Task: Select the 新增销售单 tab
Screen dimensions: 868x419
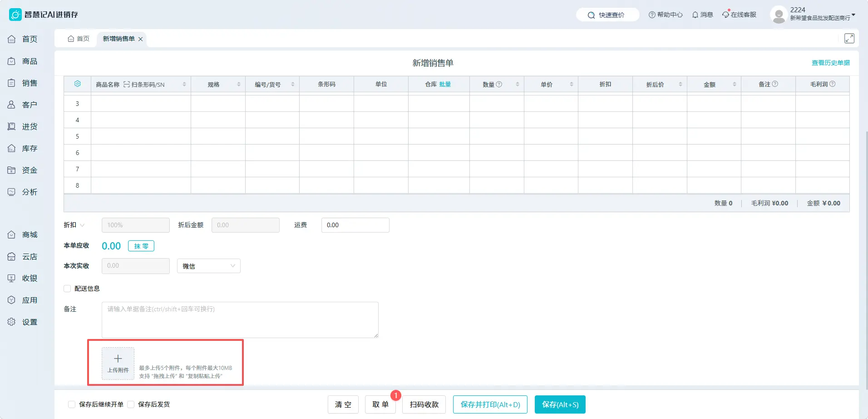Action: pos(118,39)
